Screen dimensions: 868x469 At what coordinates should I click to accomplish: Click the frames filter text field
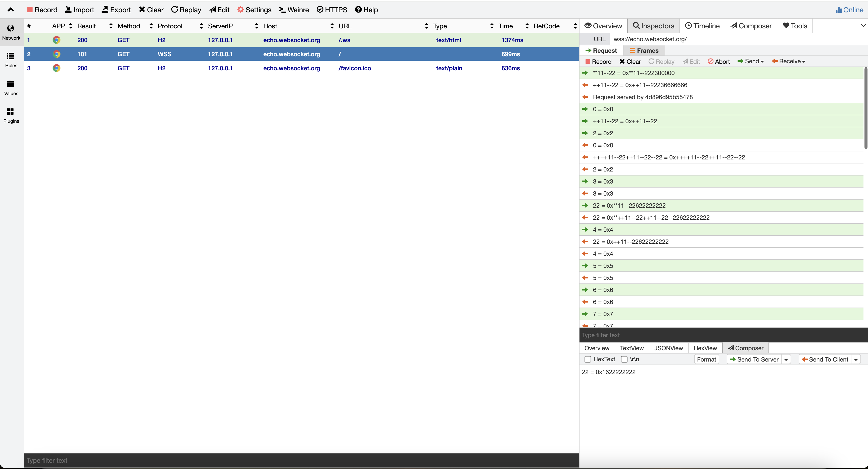(721, 335)
